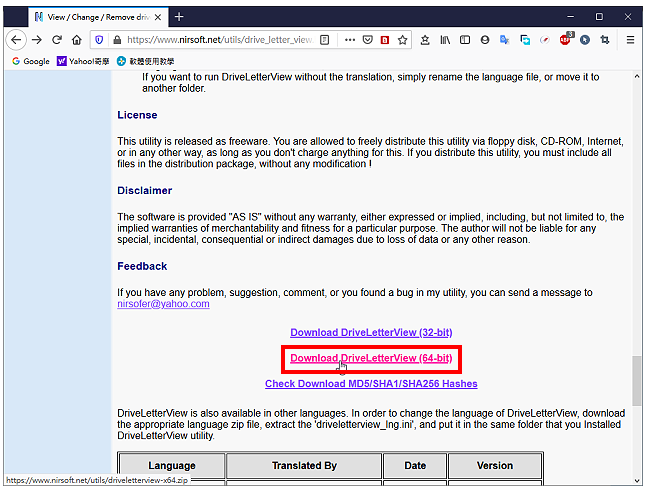Download DriveLetterView 32-bit link

(x=371, y=332)
